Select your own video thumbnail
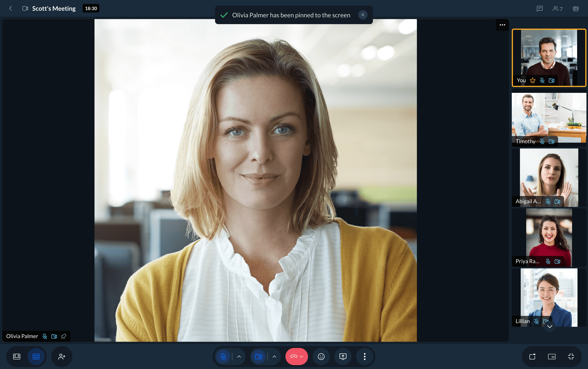The image size is (588, 369). [549, 58]
